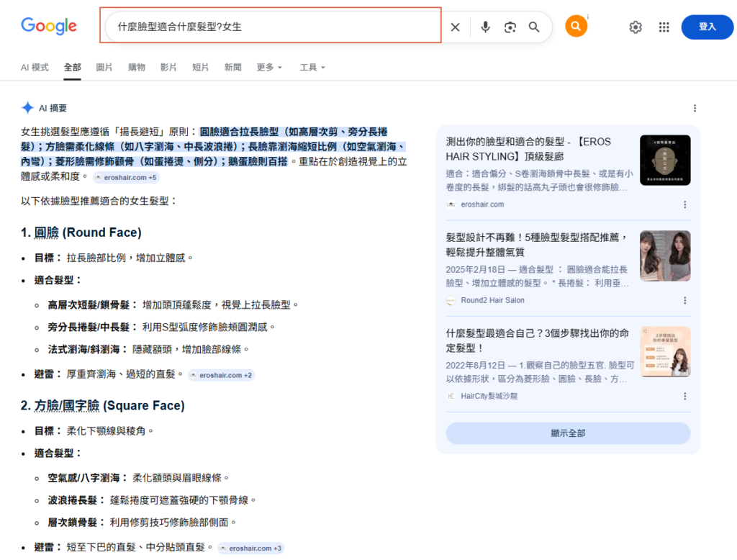Screen dimensions: 737x560
Task: Clear the search query with X icon
Action: point(455,27)
